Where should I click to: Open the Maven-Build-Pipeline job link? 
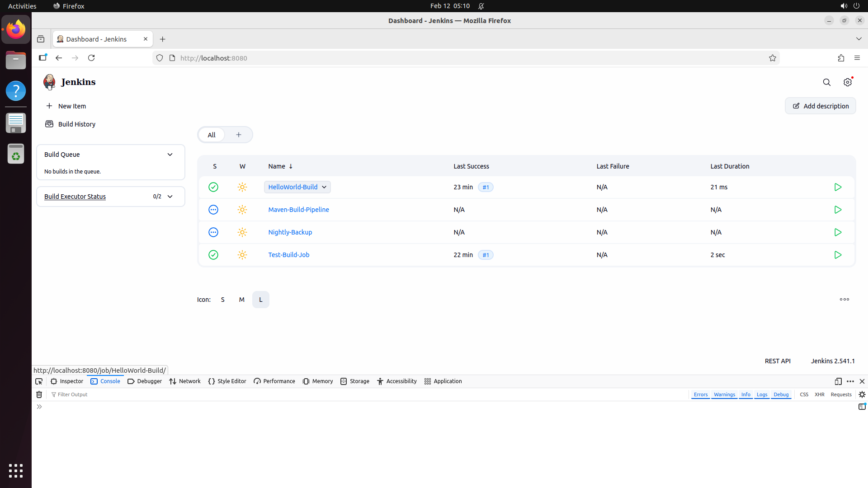[298, 210]
